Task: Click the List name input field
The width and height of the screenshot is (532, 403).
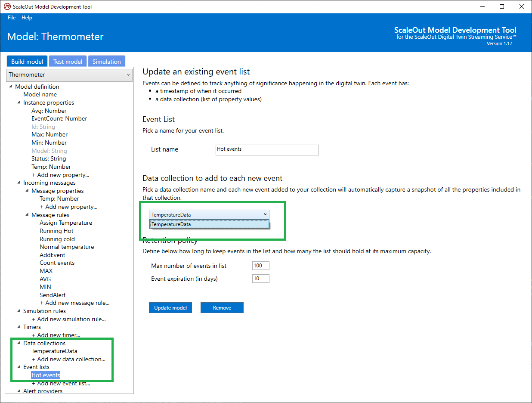Action: click(267, 149)
